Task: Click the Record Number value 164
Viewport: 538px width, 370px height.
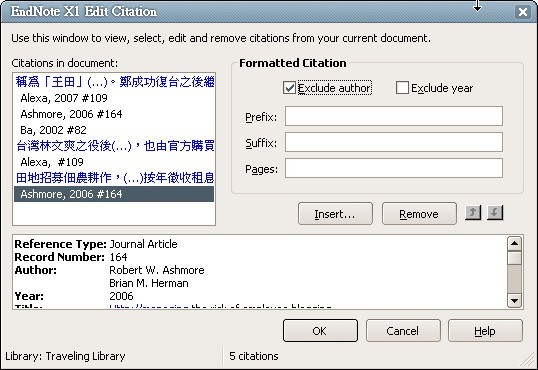Action: click(118, 257)
